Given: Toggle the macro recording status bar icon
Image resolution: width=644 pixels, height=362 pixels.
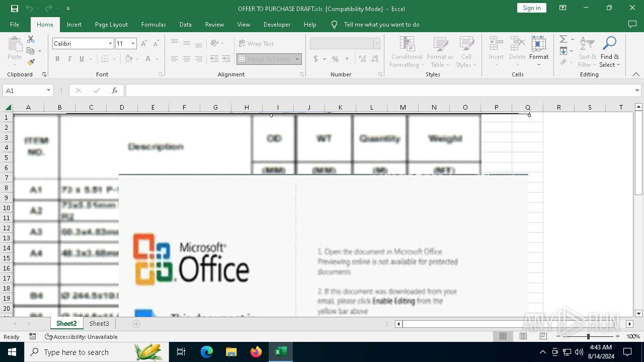Looking at the screenshot, I should (33, 336).
